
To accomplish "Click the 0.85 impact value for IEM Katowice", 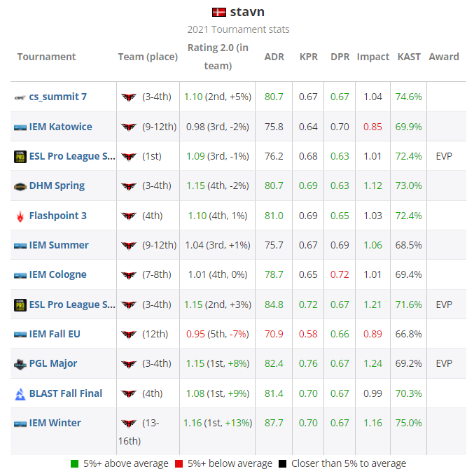I will click(x=372, y=127).
